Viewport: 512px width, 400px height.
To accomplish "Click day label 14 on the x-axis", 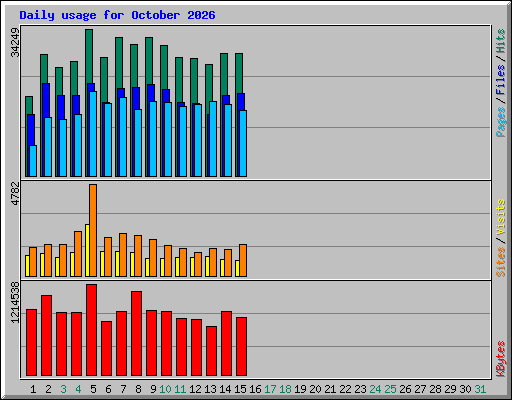I will click(x=225, y=389).
